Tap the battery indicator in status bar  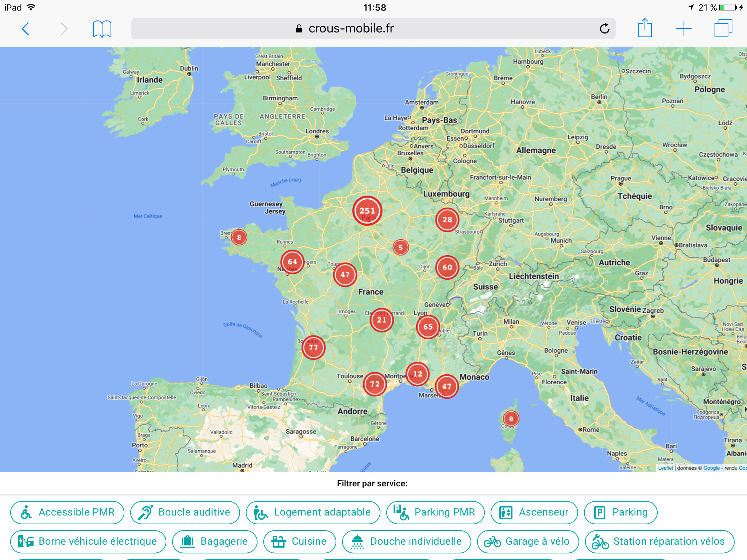728,7
